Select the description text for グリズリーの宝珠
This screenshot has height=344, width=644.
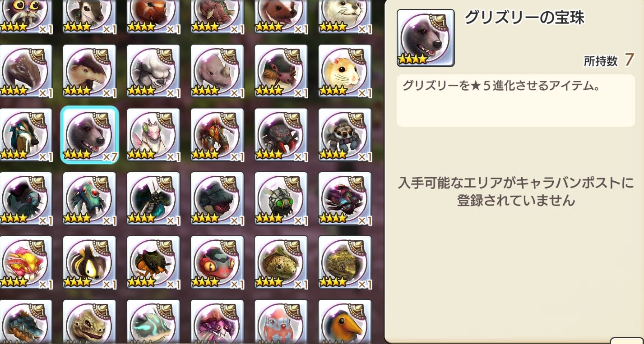tap(501, 86)
